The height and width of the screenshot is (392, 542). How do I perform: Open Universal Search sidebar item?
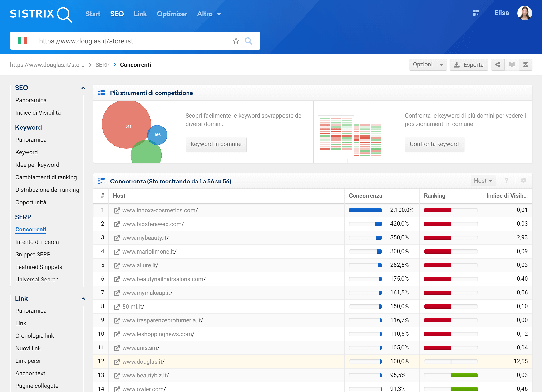(x=37, y=279)
